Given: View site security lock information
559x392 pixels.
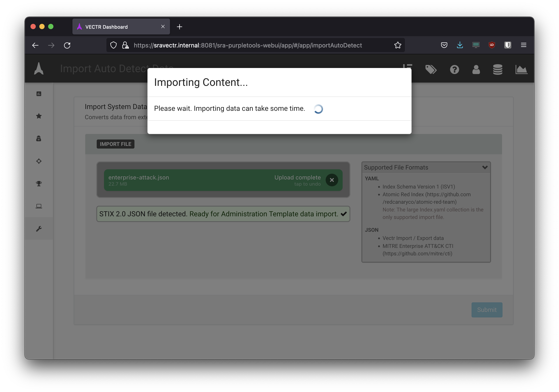Looking at the screenshot, I should (125, 45).
